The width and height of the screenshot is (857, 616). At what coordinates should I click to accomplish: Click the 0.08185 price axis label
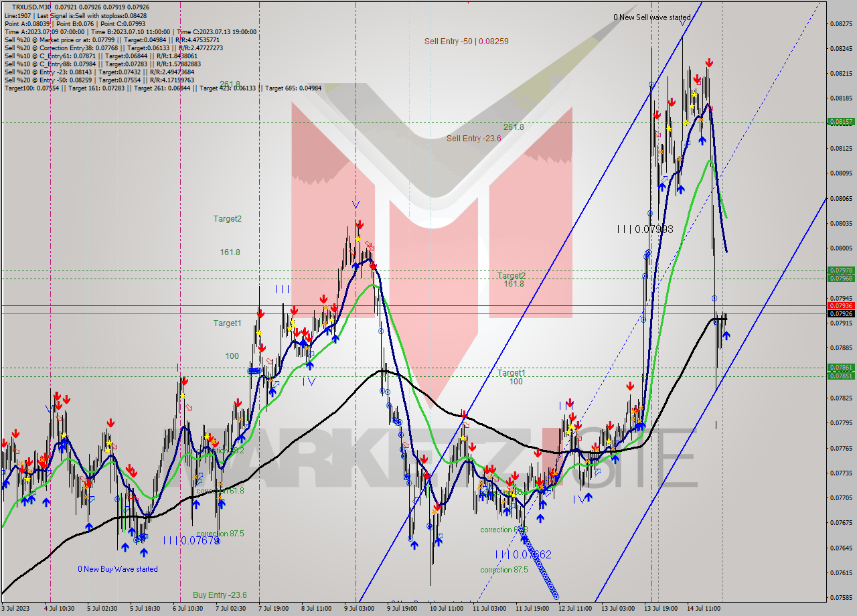tap(841, 98)
